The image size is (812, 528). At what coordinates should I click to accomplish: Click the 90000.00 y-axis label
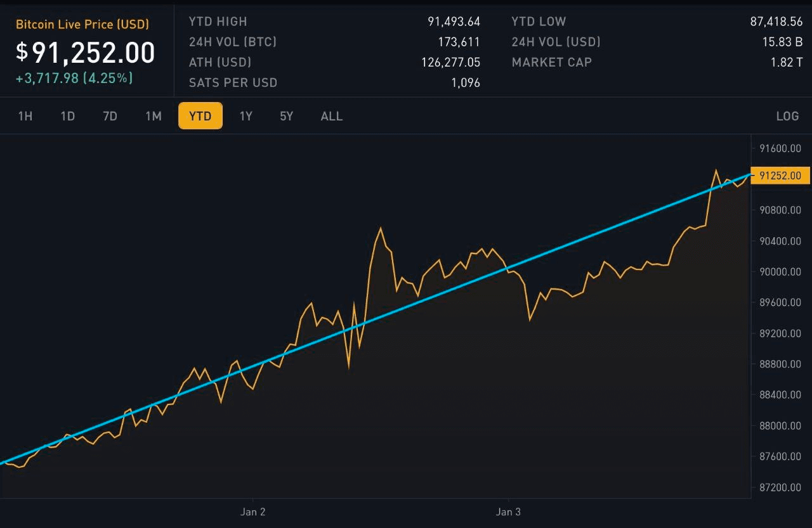(x=780, y=272)
